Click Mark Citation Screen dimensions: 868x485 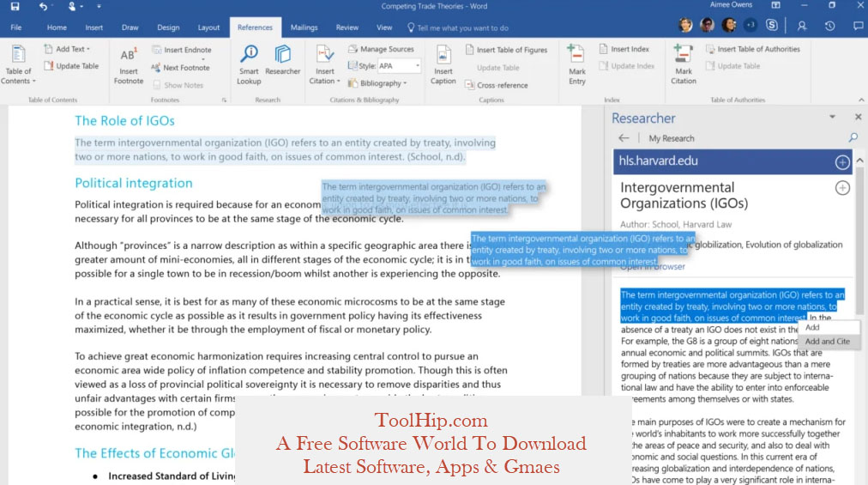(x=683, y=65)
